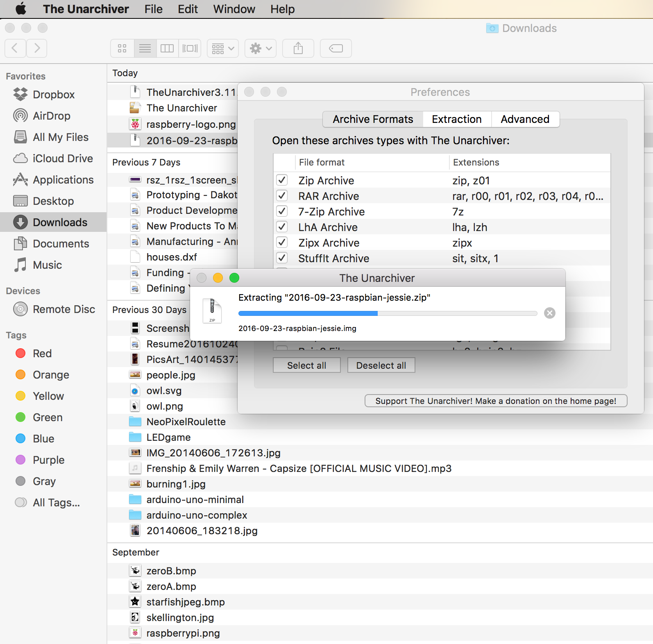
Task: Toggle the LhA Archive checkbox
Action: click(x=282, y=227)
